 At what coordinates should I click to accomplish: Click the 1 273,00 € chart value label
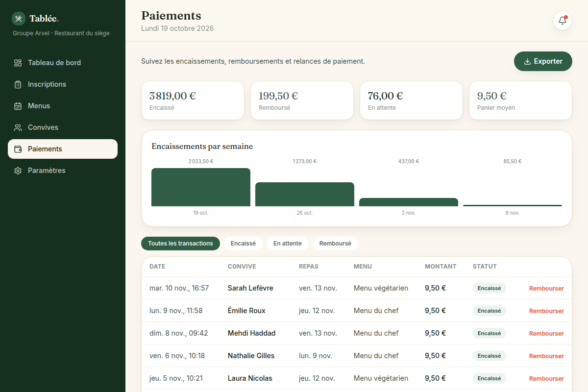(x=305, y=161)
